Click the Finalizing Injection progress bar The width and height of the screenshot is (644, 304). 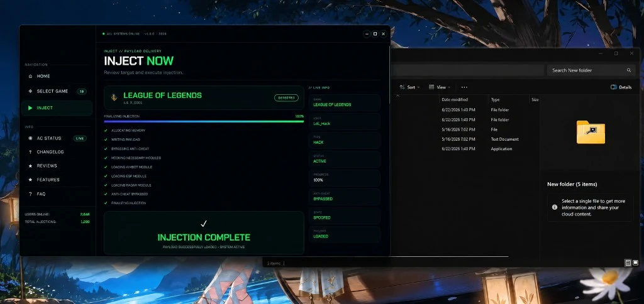tap(204, 121)
